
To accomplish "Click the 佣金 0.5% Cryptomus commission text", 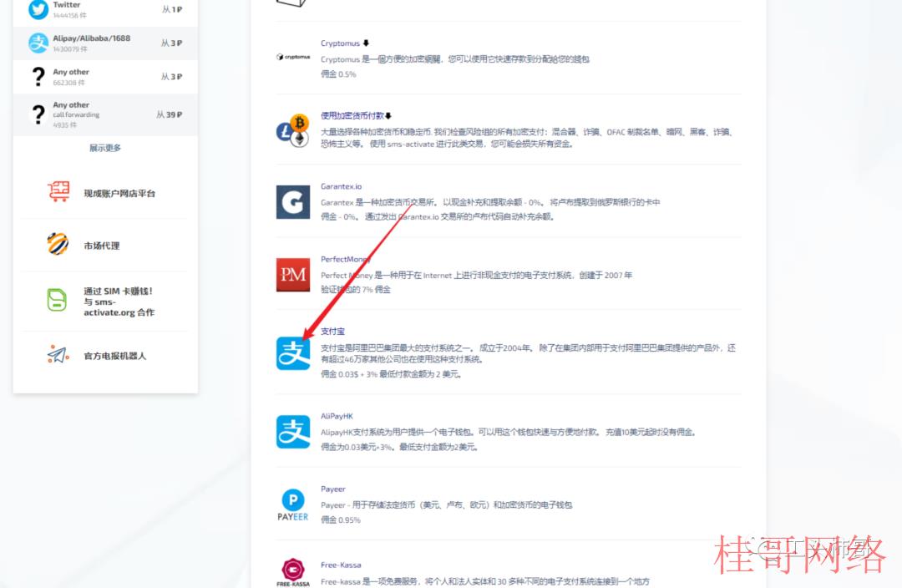I will (x=338, y=74).
